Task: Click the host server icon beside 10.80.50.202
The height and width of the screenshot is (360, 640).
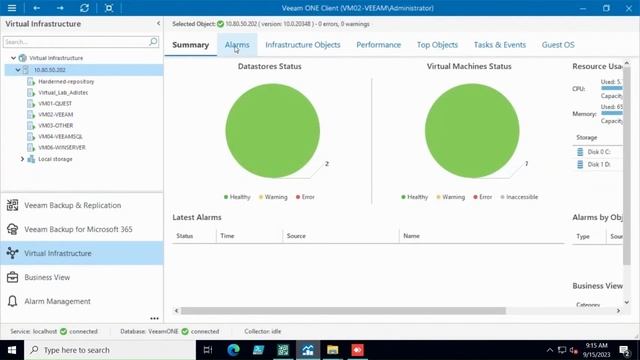Action: (26, 70)
